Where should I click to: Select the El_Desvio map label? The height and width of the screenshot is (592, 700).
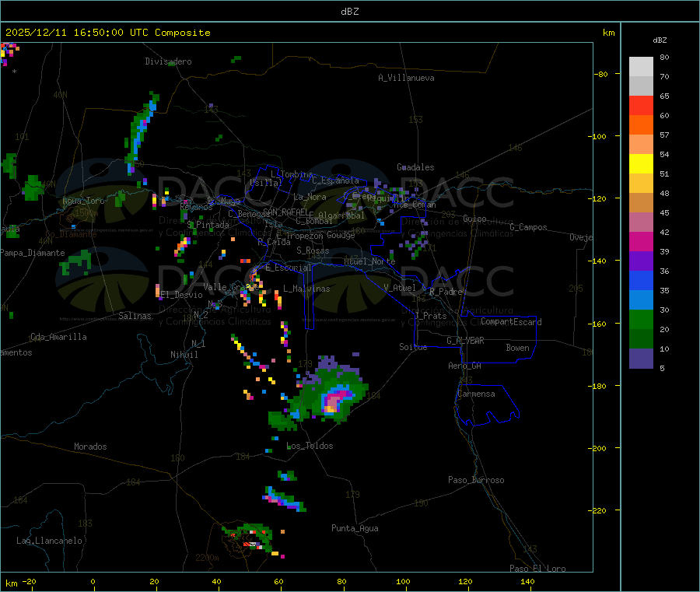pyautogui.click(x=182, y=295)
